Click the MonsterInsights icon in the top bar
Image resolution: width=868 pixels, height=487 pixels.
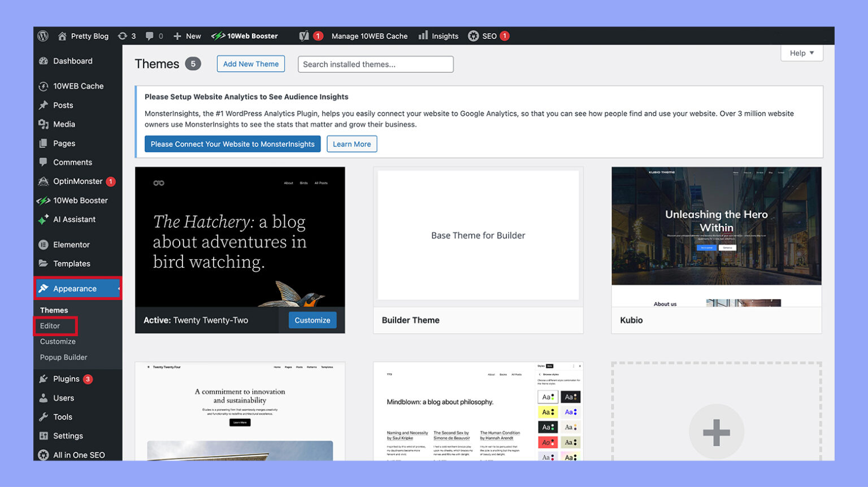pyautogui.click(x=305, y=36)
